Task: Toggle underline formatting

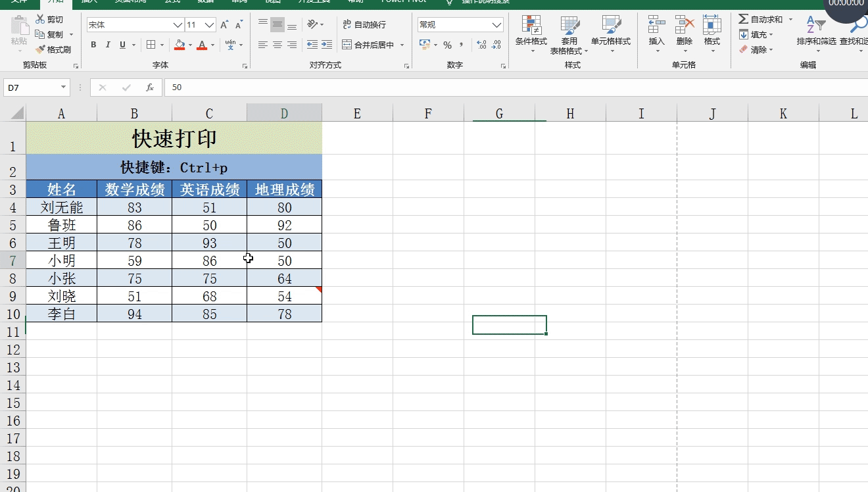Action: (122, 45)
